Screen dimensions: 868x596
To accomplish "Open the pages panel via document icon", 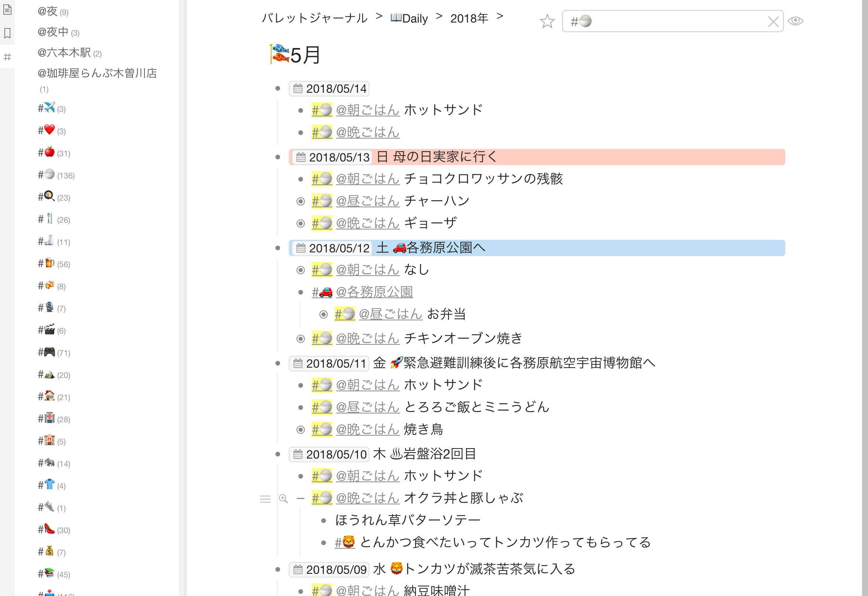I will click(7, 10).
